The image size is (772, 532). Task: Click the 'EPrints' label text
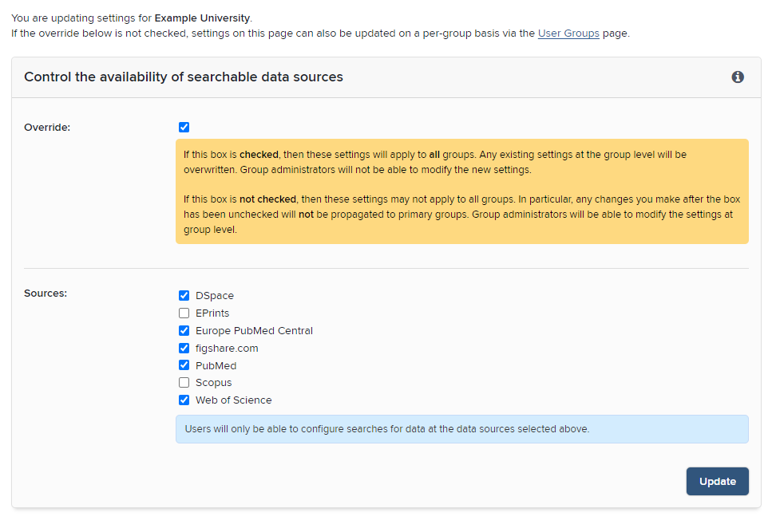coord(212,313)
